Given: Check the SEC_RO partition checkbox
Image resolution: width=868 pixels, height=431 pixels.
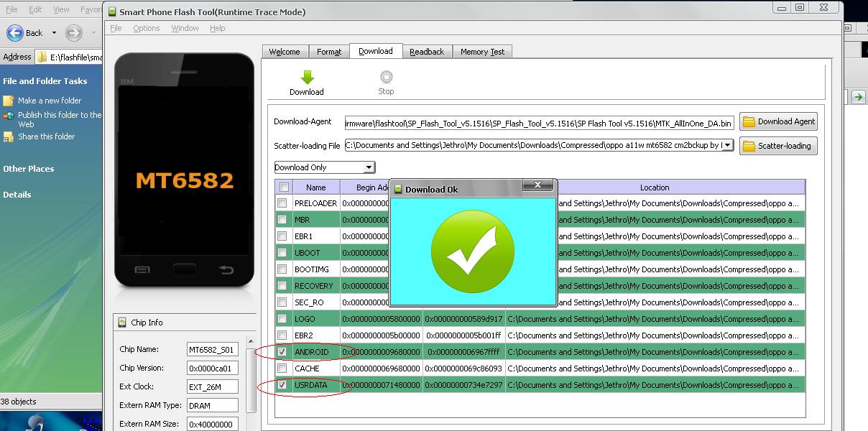Looking at the screenshot, I should (x=283, y=302).
